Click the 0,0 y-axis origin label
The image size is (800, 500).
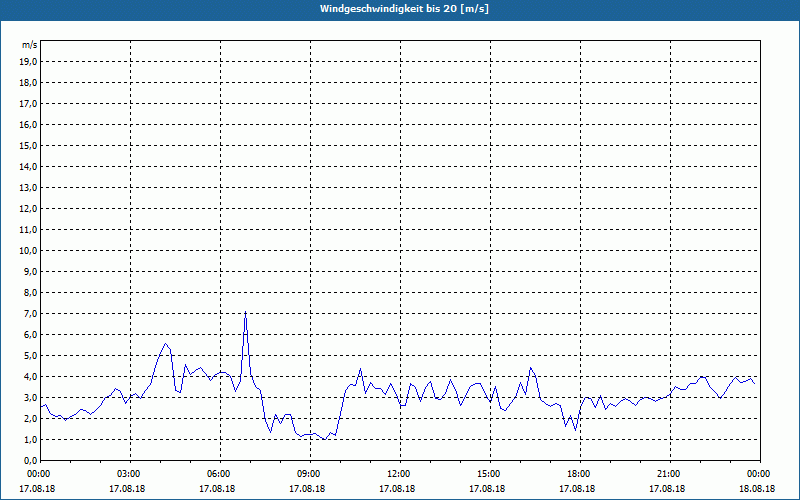[31, 460]
